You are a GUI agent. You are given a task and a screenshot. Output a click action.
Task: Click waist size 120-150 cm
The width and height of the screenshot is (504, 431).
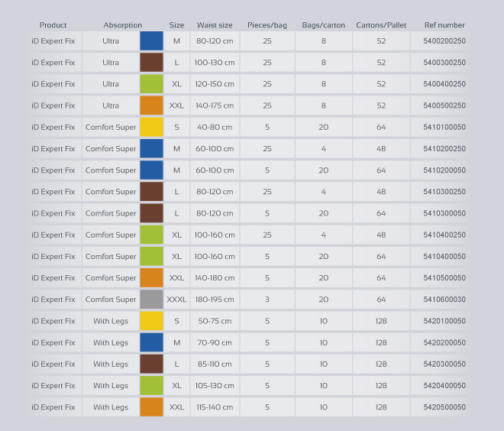(x=215, y=84)
